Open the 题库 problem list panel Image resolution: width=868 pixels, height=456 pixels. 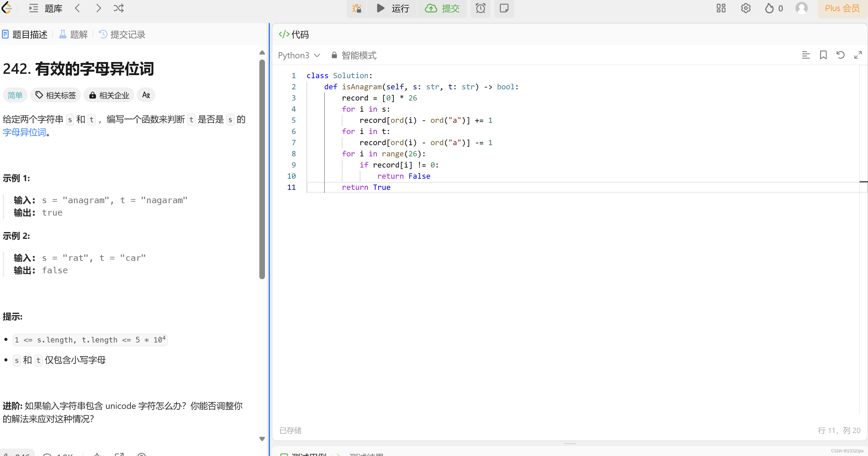coord(46,8)
